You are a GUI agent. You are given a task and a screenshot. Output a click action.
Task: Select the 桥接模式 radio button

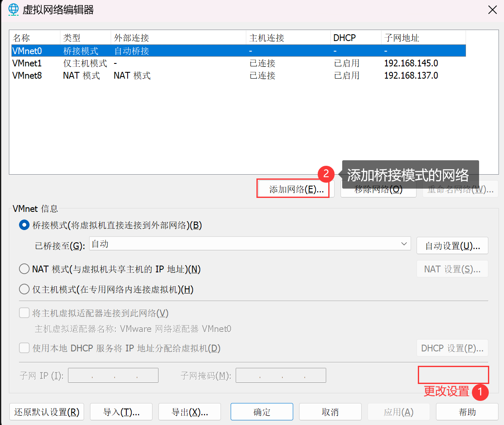pos(24,225)
